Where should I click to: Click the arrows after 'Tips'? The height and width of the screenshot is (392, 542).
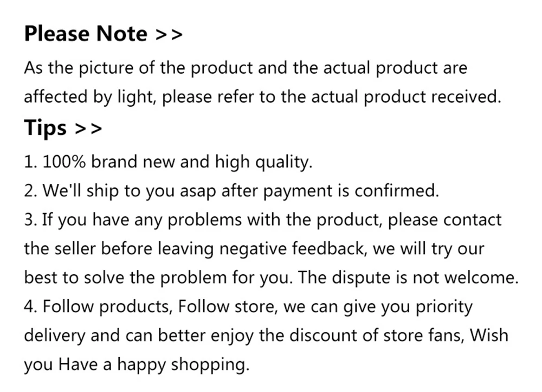[88, 128]
